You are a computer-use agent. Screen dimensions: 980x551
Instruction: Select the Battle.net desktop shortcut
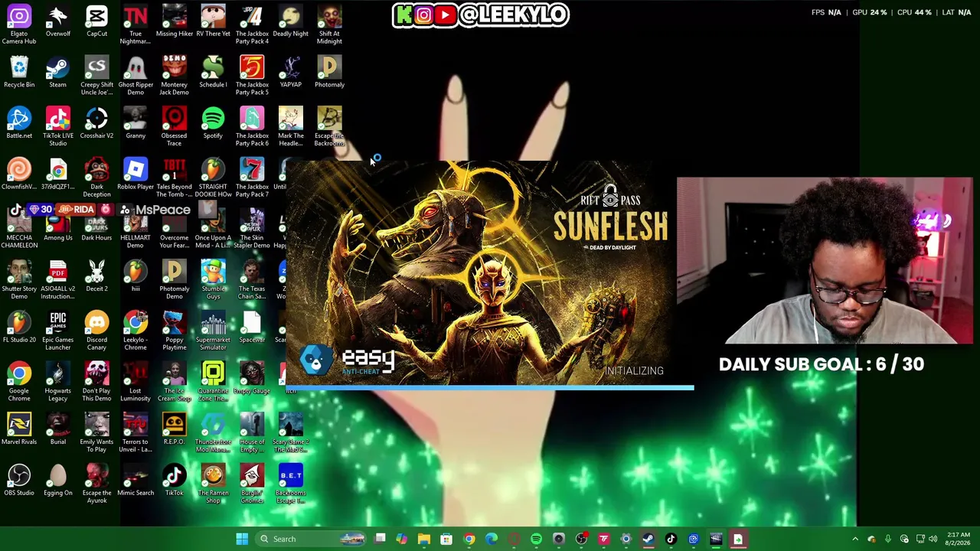[19, 123]
